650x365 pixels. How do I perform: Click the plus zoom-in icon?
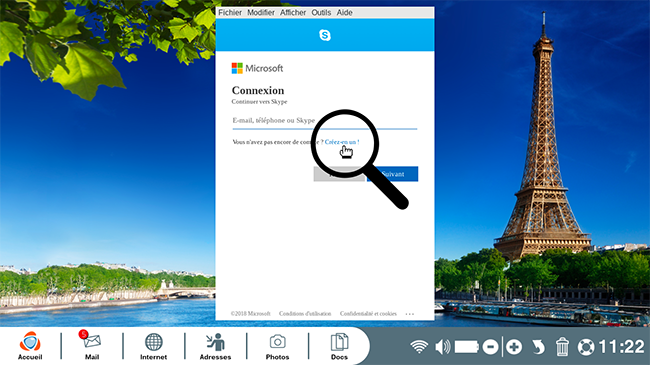point(514,347)
